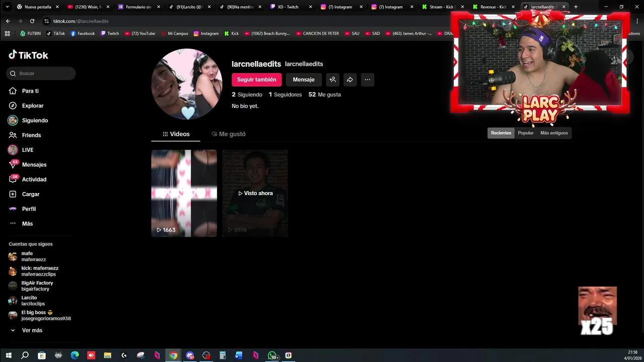The width and height of the screenshot is (644, 362).
Task: Open the Explorar compass icon
Action: (13, 106)
